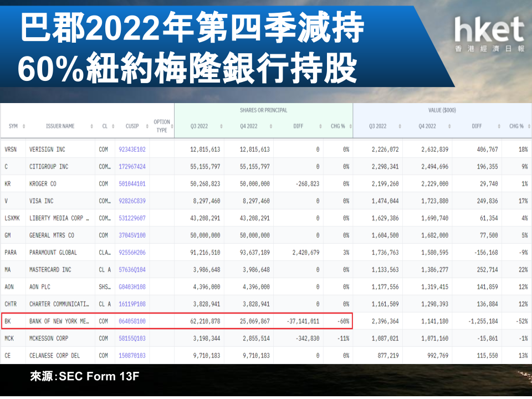This screenshot has height=399, width=532.
Task: Click issuer name CELANESE CORP DEL
Action: 55,356
